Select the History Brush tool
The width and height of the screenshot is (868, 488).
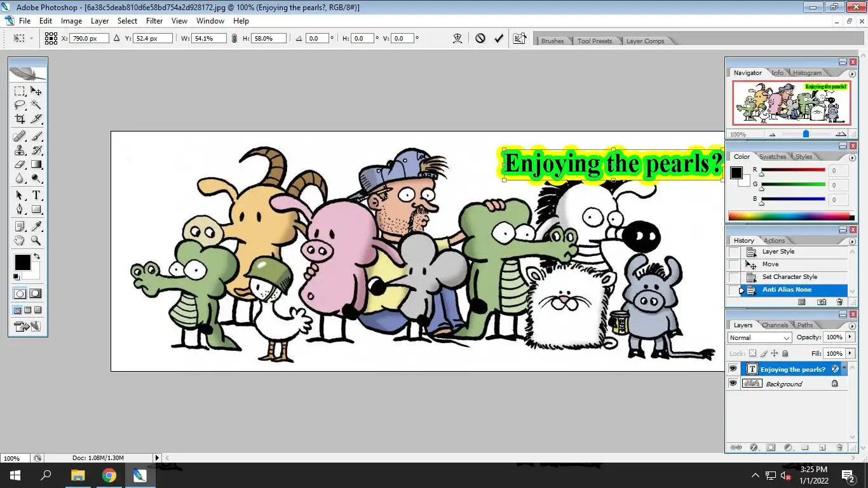click(36, 151)
